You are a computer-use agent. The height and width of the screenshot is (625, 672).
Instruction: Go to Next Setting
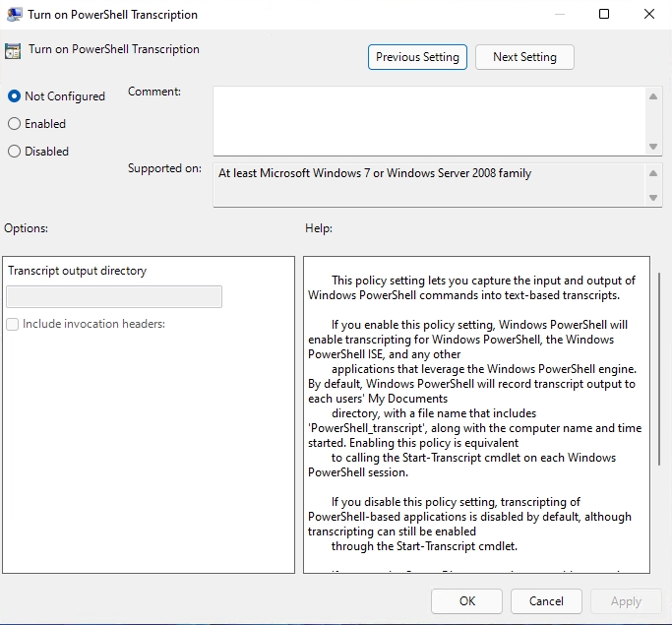(x=524, y=57)
